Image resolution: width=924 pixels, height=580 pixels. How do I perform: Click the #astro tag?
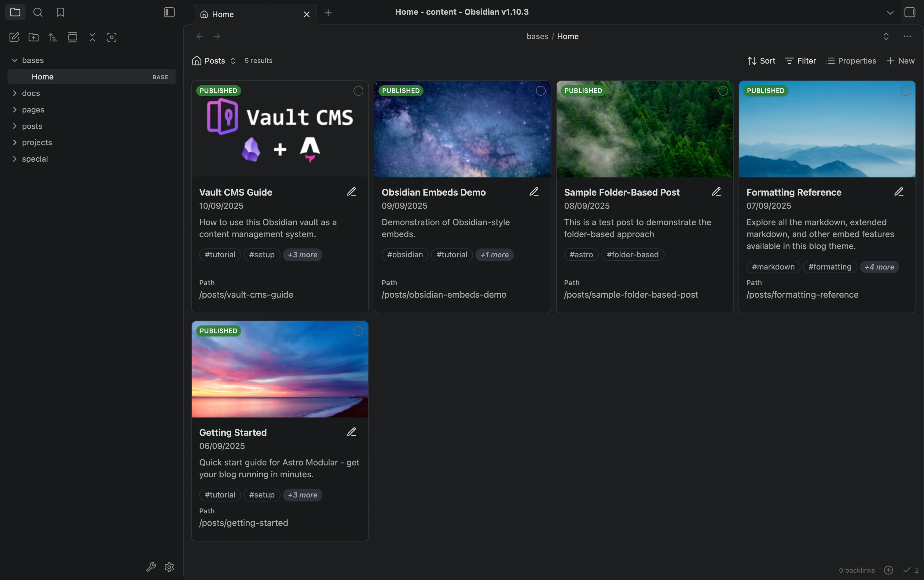pos(581,255)
